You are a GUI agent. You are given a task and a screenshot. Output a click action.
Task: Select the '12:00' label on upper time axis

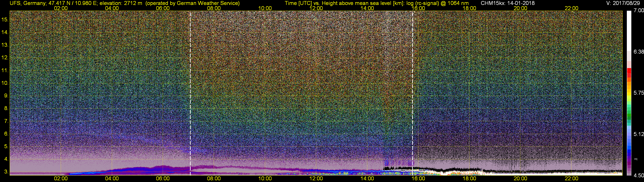pos(316,8)
